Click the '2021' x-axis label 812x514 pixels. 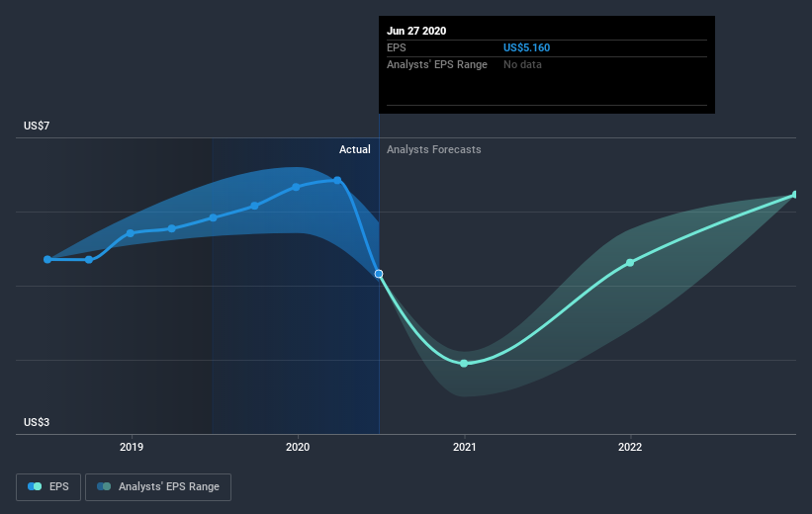465,447
